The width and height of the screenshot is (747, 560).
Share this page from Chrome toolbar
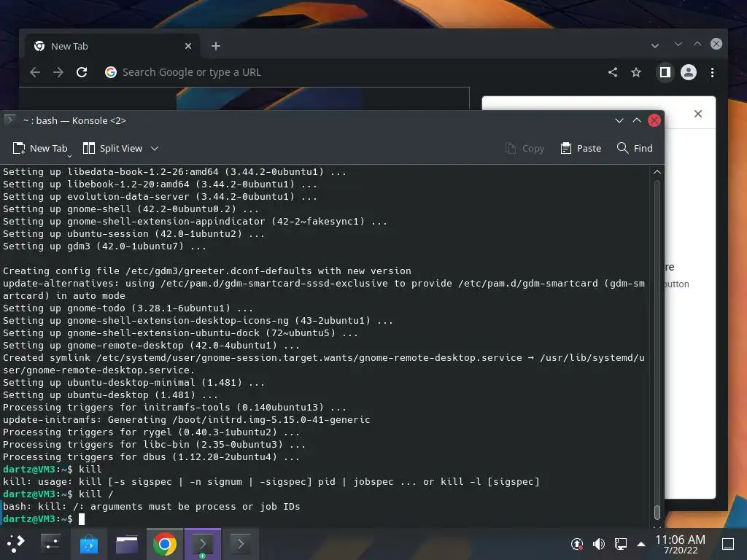613,72
